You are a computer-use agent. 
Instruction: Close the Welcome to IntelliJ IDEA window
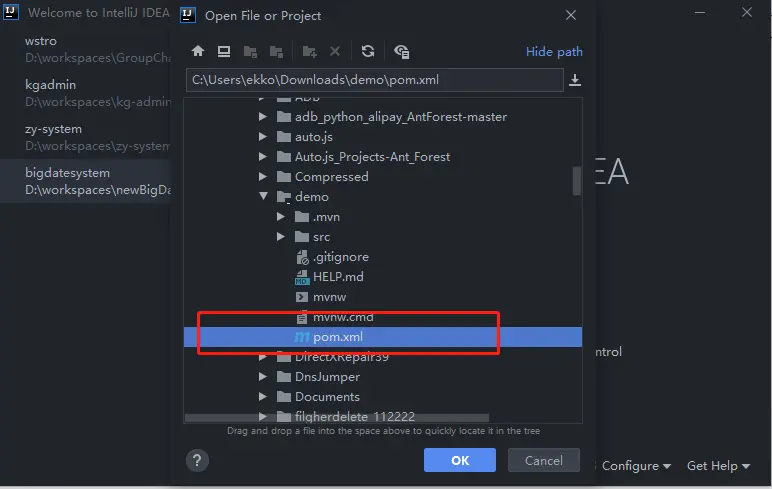(x=746, y=12)
